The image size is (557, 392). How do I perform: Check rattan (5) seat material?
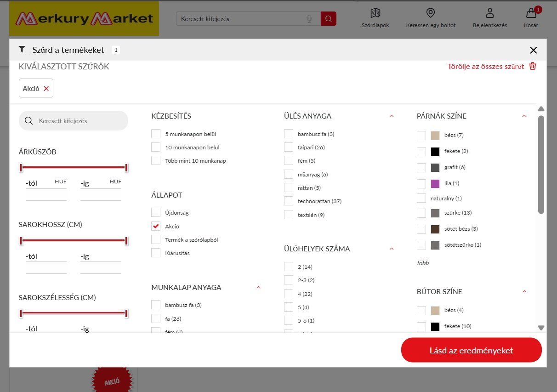pyautogui.click(x=289, y=187)
